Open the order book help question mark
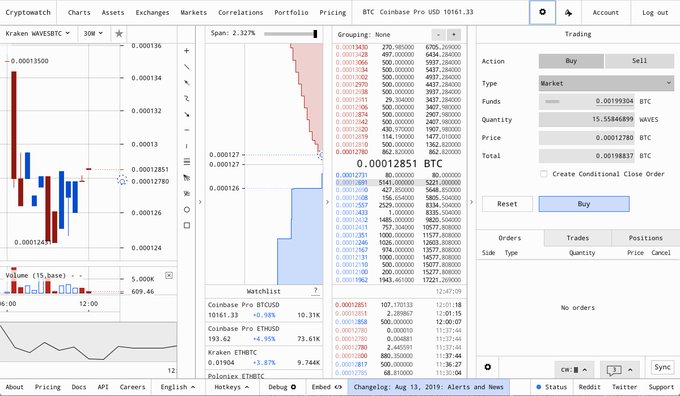Image resolution: width=680 pixels, height=396 pixels. [x=316, y=291]
